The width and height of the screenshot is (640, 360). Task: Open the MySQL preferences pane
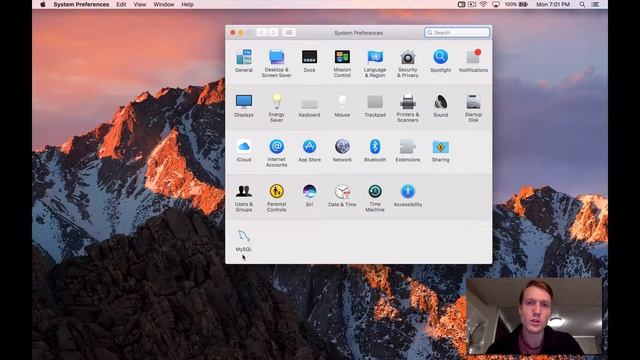click(244, 240)
